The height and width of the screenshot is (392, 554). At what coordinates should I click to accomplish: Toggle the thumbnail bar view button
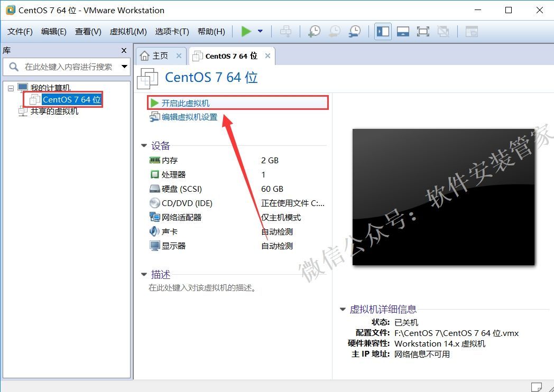(x=403, y=32)
